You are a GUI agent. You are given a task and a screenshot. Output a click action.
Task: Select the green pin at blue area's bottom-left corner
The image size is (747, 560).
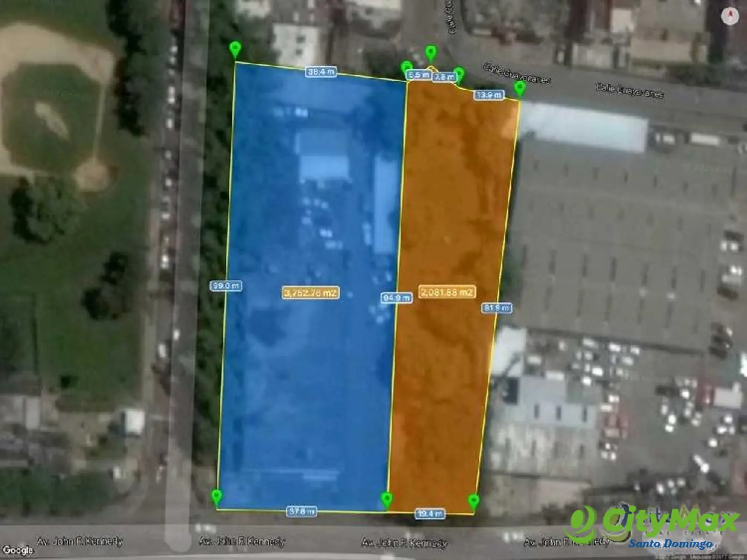216,497
